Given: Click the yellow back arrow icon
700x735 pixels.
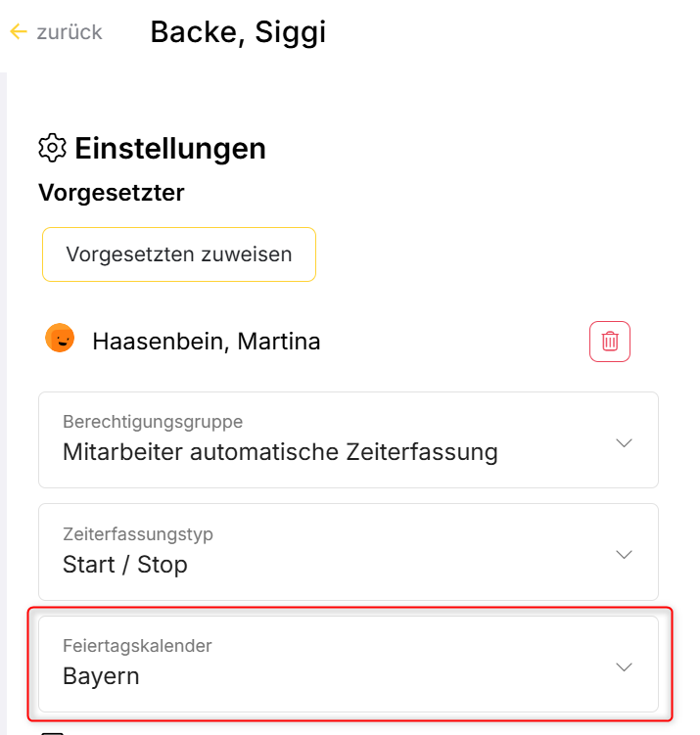Looking at the screenshot, I should 18,32.
